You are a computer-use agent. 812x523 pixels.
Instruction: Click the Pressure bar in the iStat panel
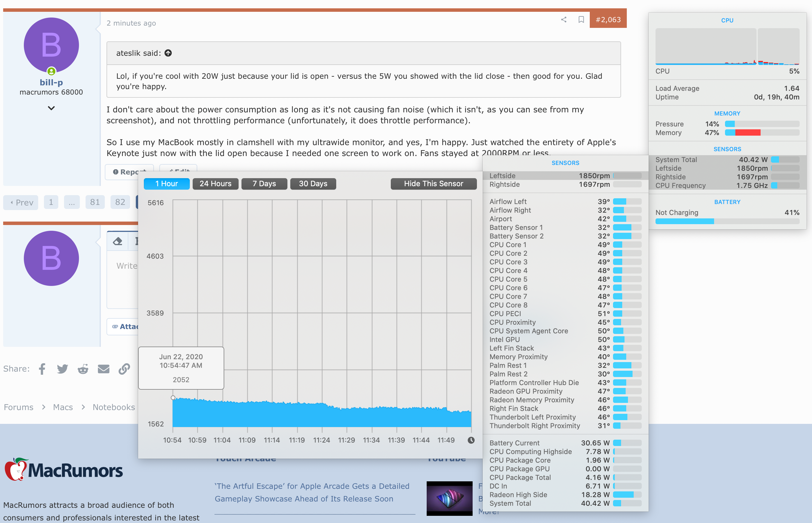[x=762, y=124]
